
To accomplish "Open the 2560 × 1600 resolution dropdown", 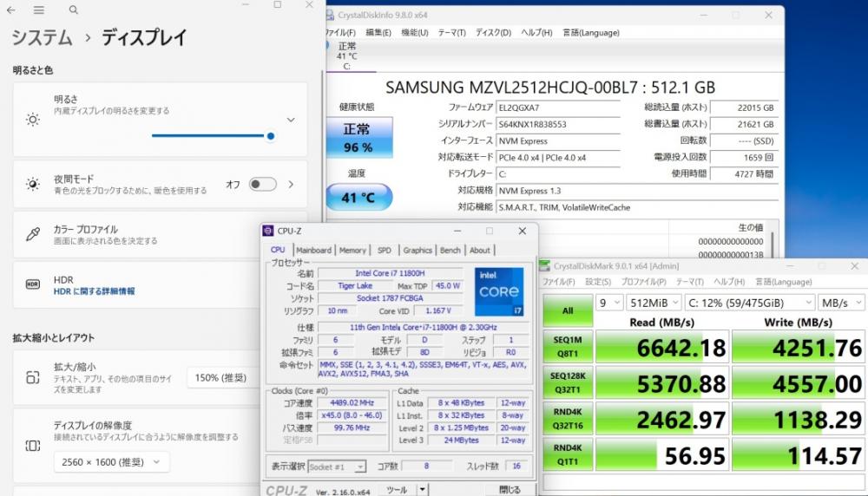I will (111, 461).
